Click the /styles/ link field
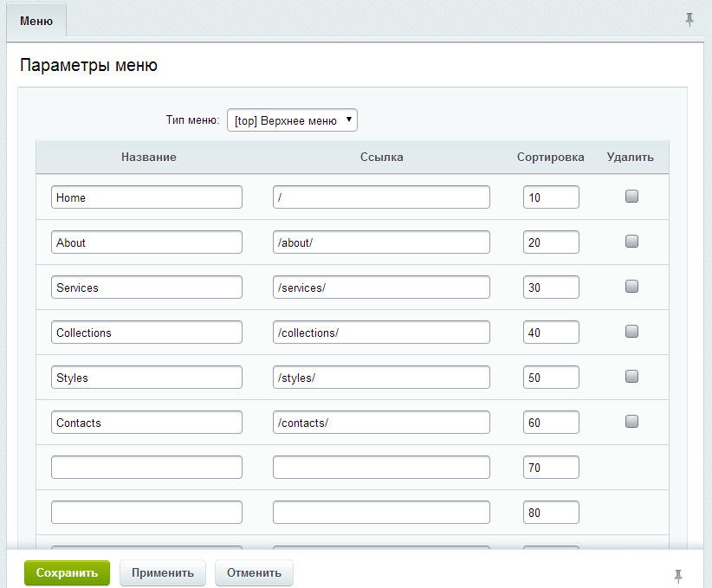This screenshot has width=712, height=588. click(381, 377)
